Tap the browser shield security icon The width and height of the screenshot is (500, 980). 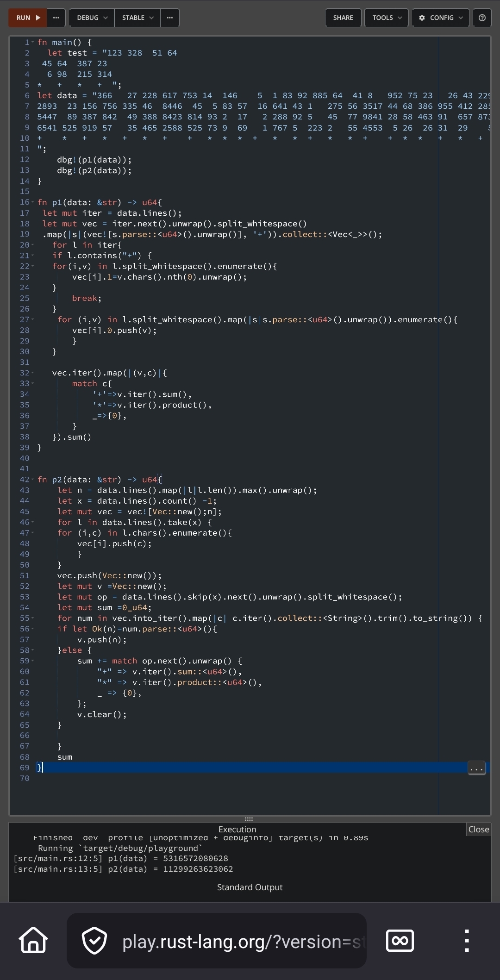(94, 940)
